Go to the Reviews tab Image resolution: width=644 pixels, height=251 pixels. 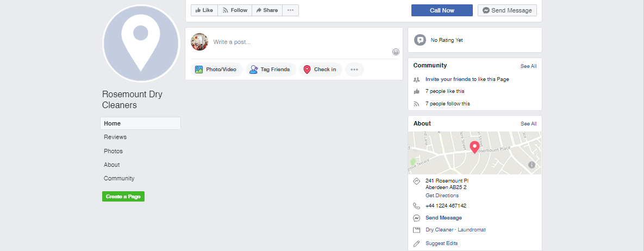tap(115, 137)
